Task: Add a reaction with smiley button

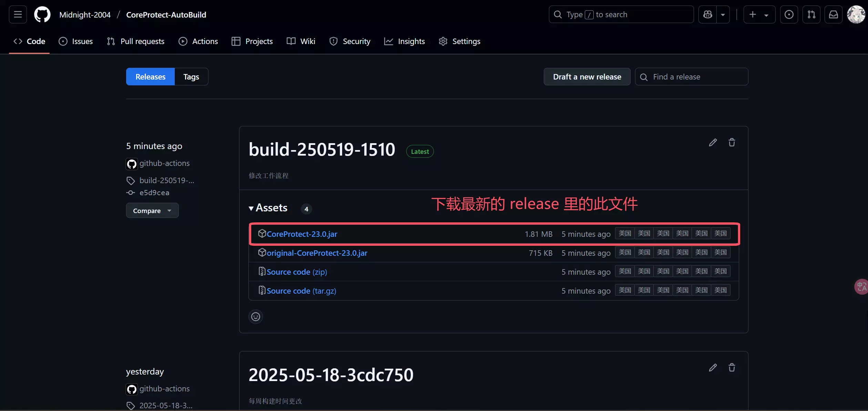Action: (256, 317)
